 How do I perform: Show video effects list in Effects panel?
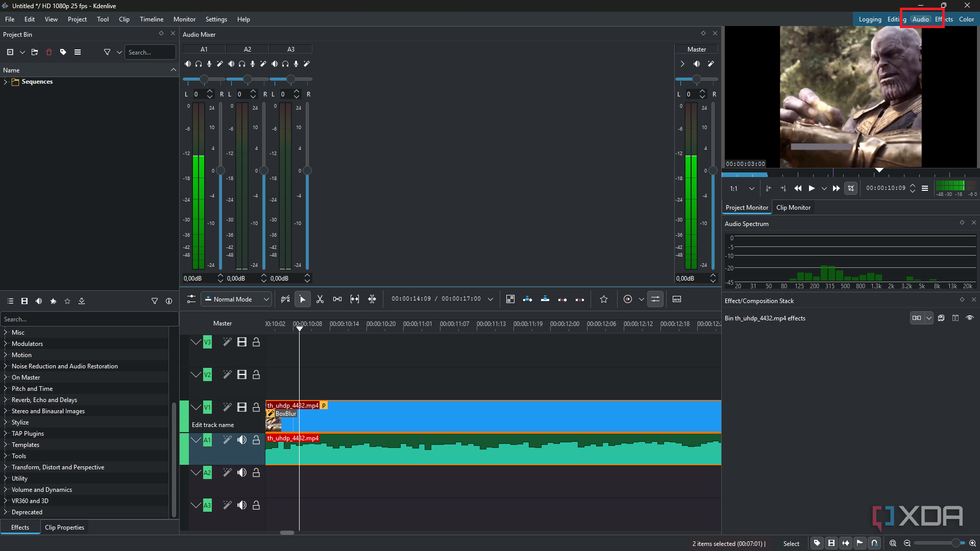[x=24, y=301]
